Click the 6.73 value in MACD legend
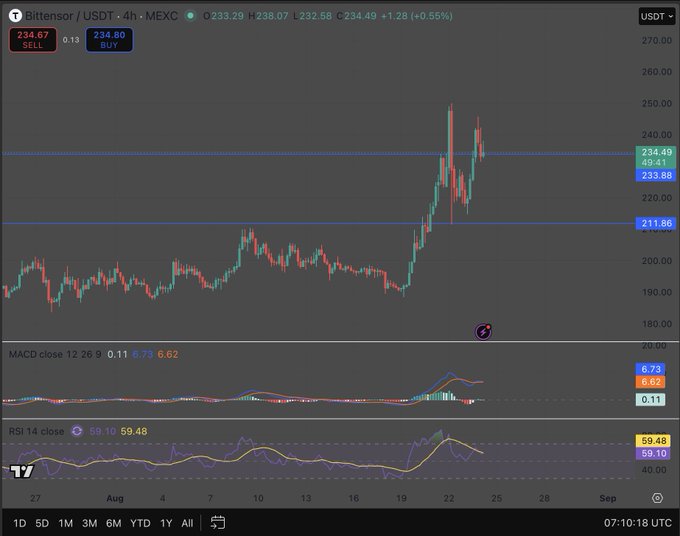Image resolution: width=680 pixels, height=536 pixels. tap(142, 354)
